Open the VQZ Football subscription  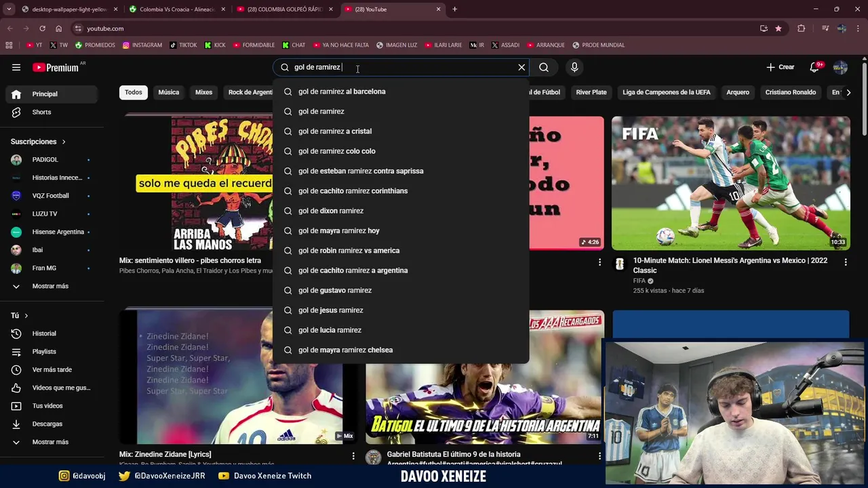[52, 195]
